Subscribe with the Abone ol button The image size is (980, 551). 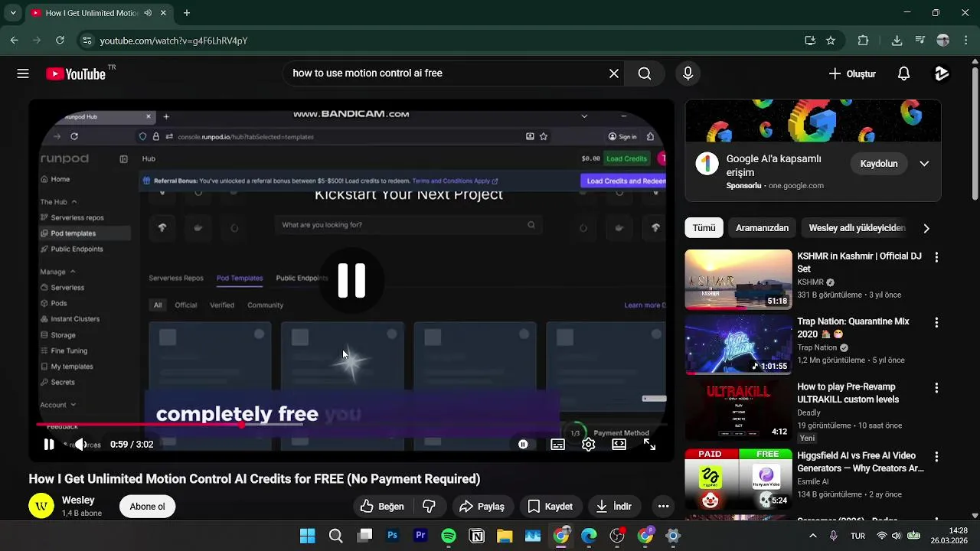(147, 506)
